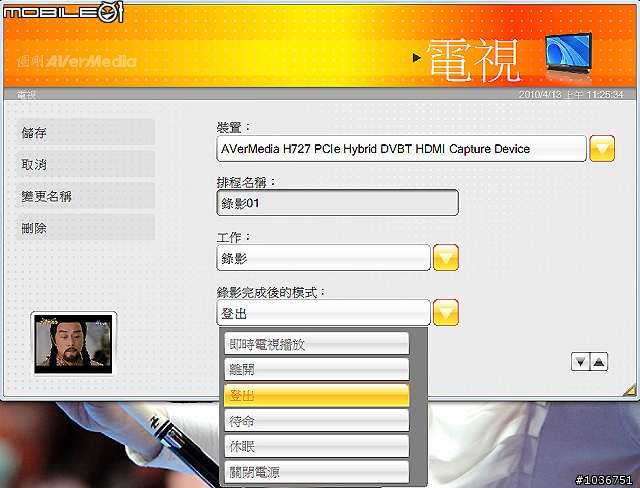Click the 刪除 delete button
The height and width of the screenshot is (488, 640).
coord(85,228)
